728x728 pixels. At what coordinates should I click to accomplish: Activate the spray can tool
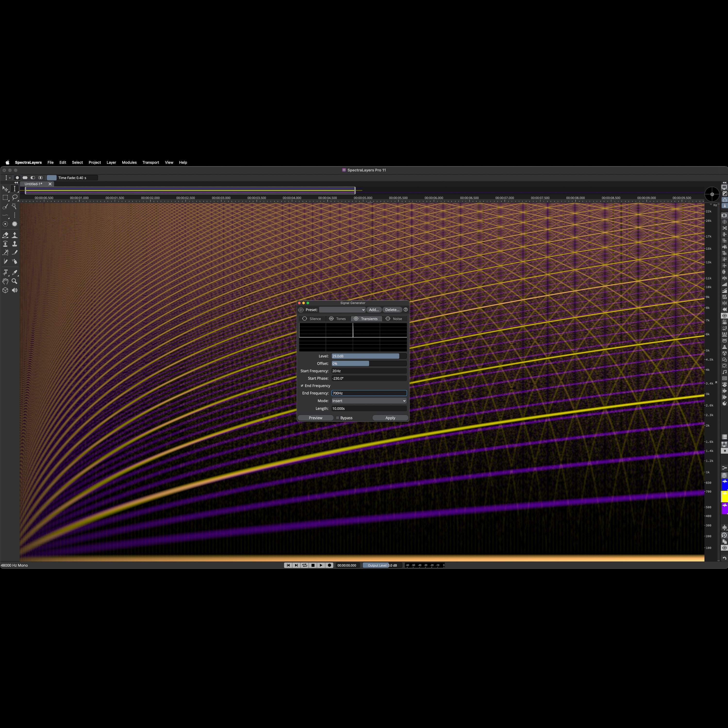click(15, 262)
